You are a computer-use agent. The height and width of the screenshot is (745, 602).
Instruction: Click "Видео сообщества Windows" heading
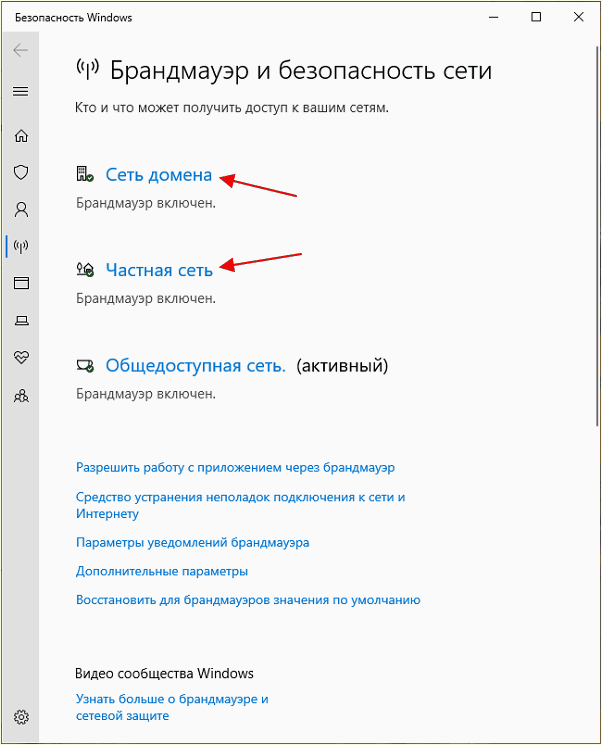[x=164, y=674]
